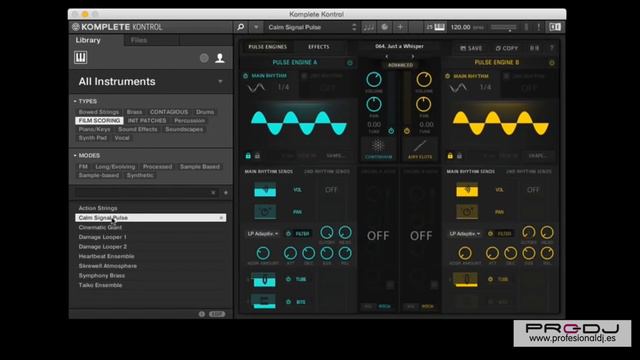Select Taiko Ensemble in results list
Screen dimensions: 640x360
151,285
